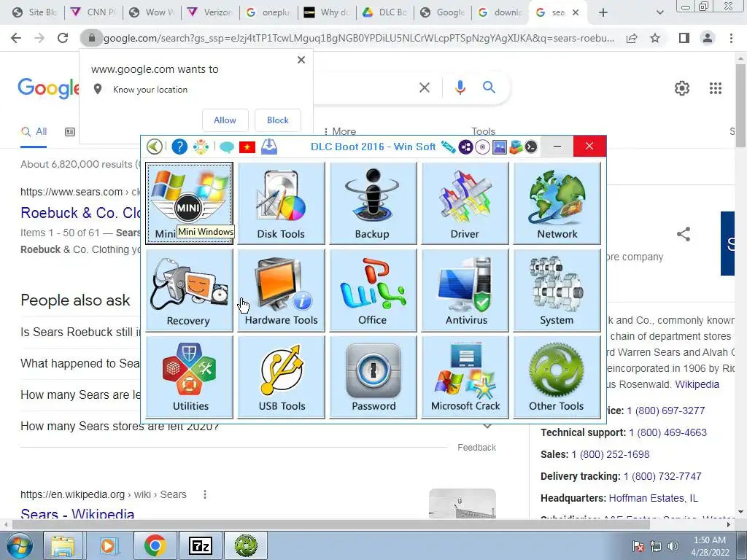Click the Sales phone number link
Image resolution: width=747 pixels, height=560 pixels.
tap(611, 454)
